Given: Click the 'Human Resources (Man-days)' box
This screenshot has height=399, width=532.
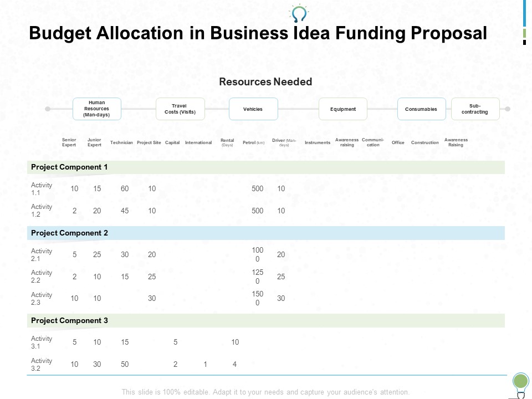Looking at the screenshot, I should (96, 109).
